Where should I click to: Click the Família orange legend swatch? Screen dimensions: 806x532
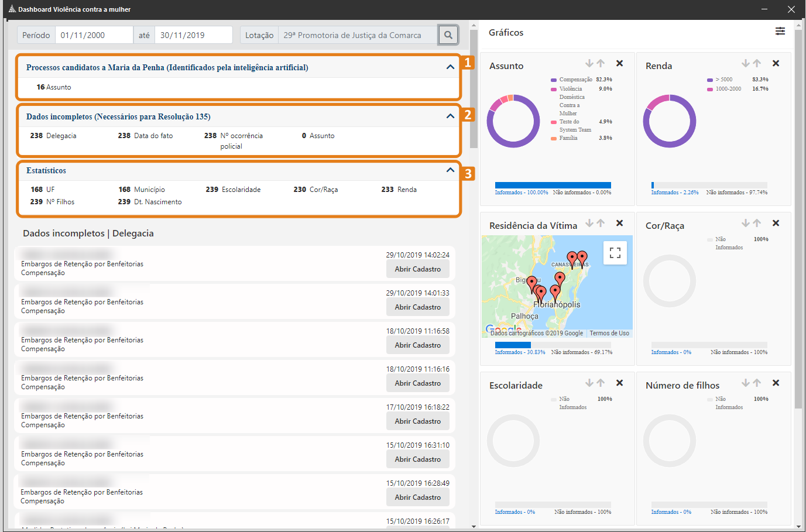pyautogui.click(x=554, y=138)
